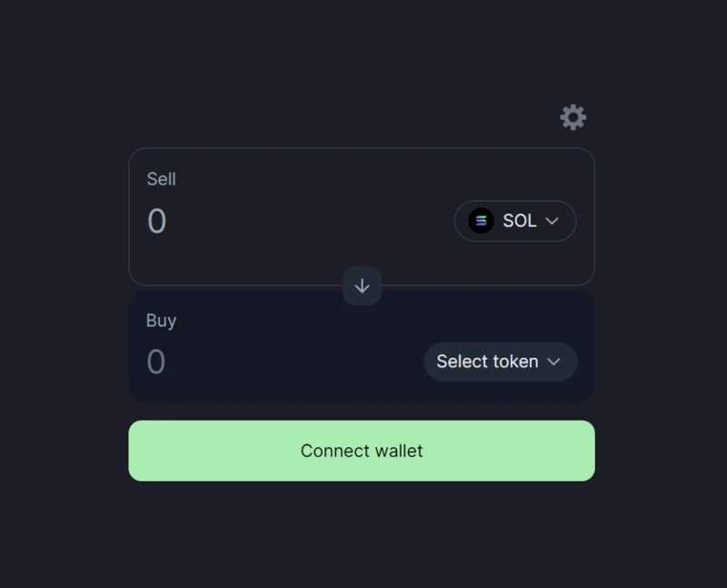Click the Buy label text
The image size is (727, 588).
tap(161, 321)
